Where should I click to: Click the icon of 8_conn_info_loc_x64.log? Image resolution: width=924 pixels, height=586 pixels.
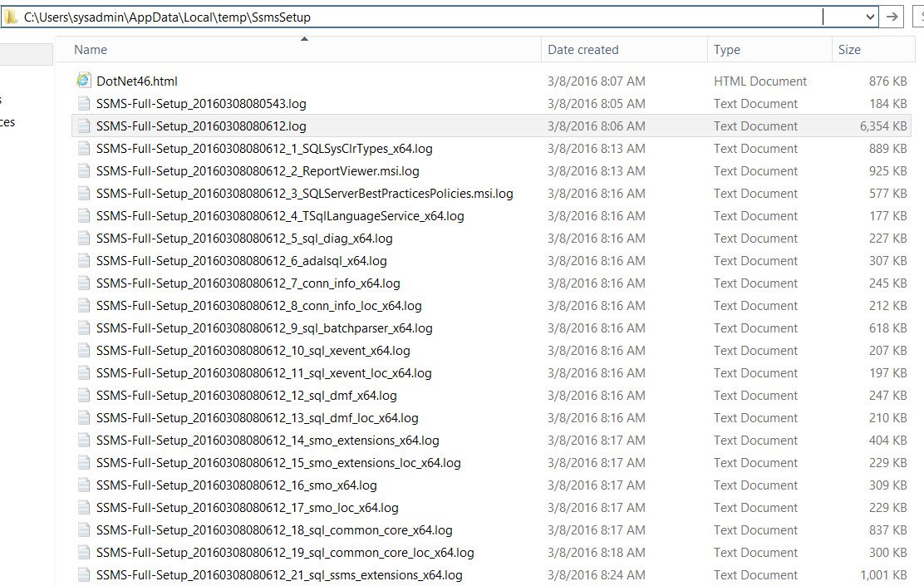coord(84,305)
